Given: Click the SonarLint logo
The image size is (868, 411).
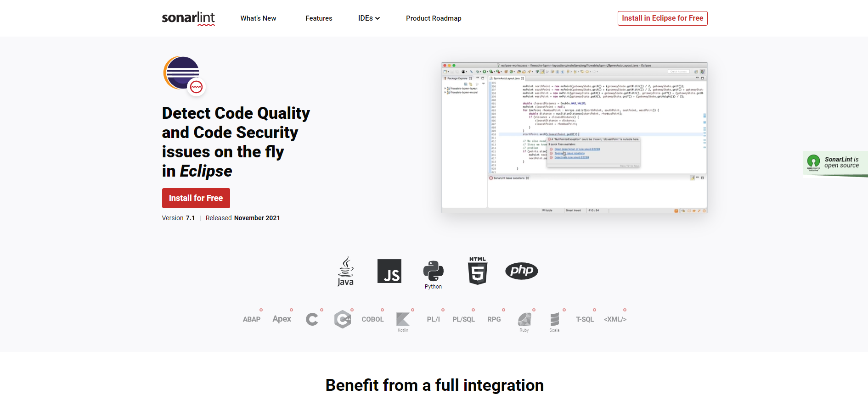Looking at the screenshot, I should (188, 18).
